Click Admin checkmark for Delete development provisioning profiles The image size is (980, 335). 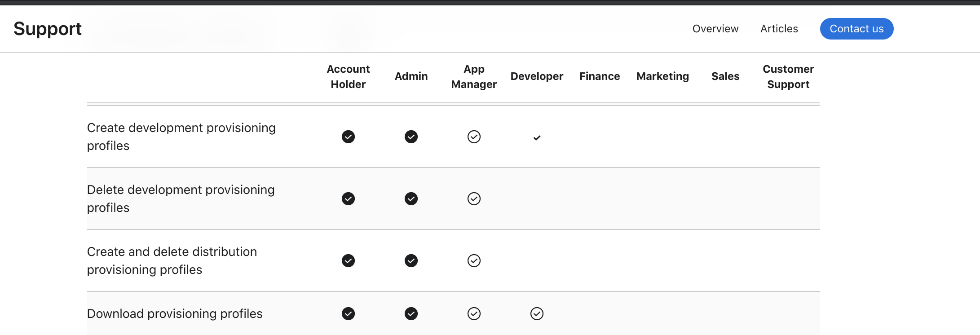pos(411,198)
